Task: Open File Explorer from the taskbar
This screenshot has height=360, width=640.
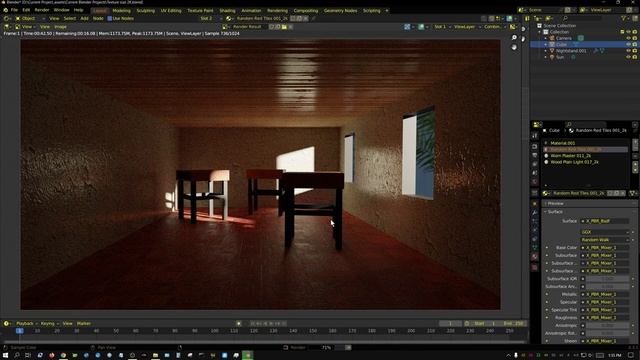Action: click(x=155, y=355)
